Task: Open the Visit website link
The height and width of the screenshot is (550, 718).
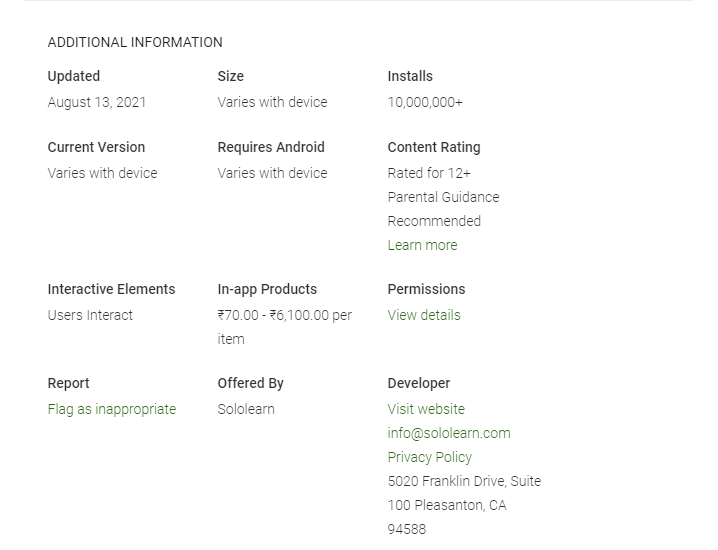Action: coord(426,409)
